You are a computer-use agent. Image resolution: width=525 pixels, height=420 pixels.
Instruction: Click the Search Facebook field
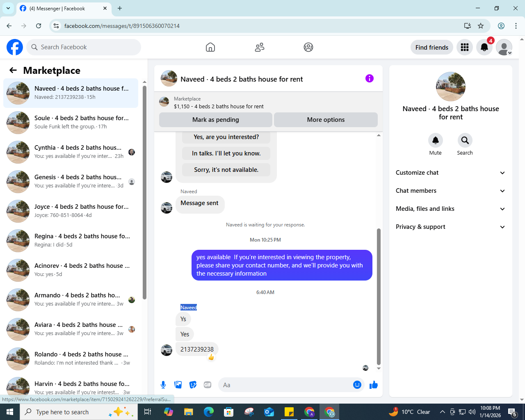pyautogui.click(x=84, y=47)
